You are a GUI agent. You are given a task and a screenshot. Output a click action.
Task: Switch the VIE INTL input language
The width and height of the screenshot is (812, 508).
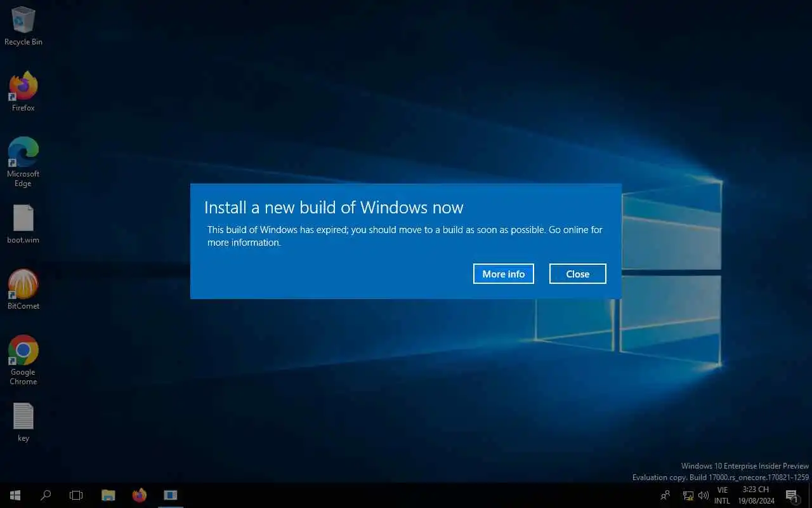pyautogui.click(x=722, y=495)
